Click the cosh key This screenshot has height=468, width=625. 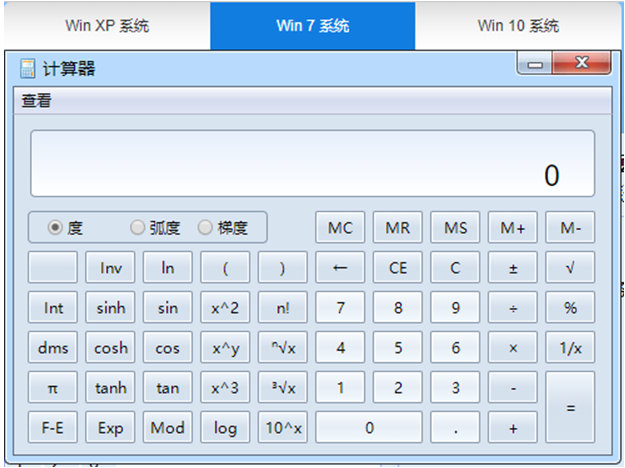point(110,347)
